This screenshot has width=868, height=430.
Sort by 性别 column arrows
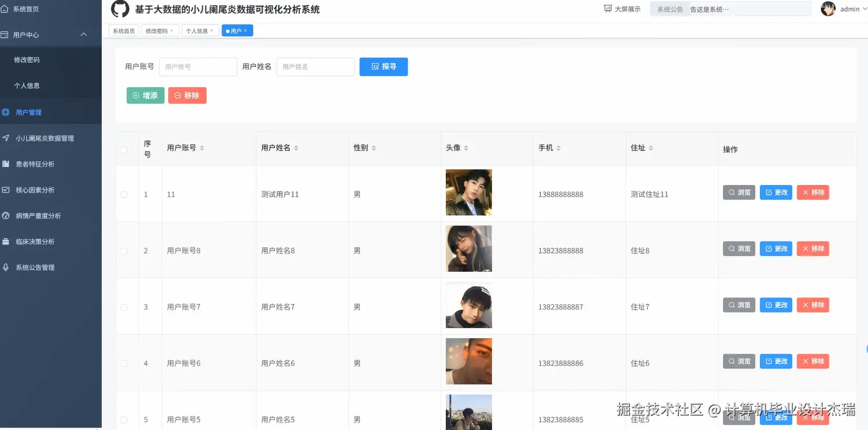374,148
